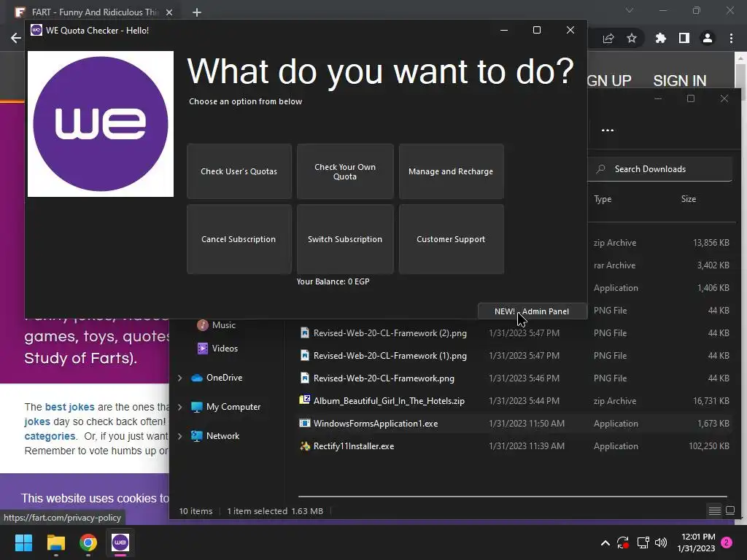Open clock showing 12:01 PM
The width and height of the screenshot is (747, 560).
[x=696, y=542]
